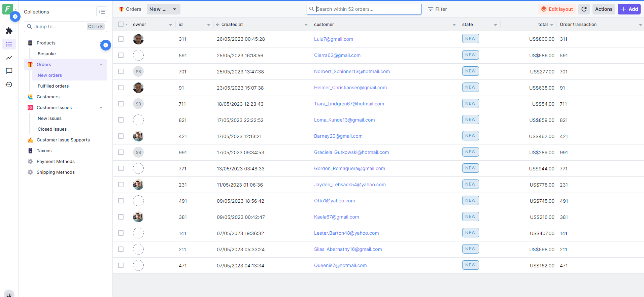Screen dimensions: 644x297
Task: Click the Edit layout button
Action: (557, 9)
